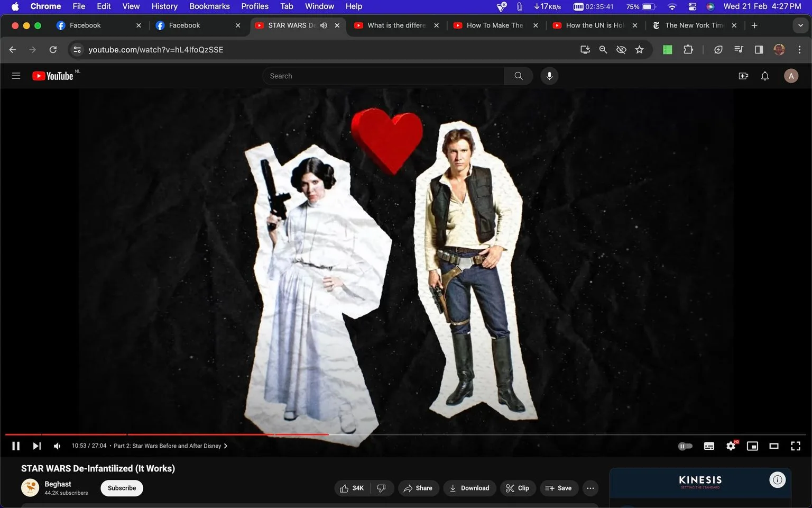Screen dimensions: 812x508
Task: Search with your voice microphone
Action: [x=549, y=76]
